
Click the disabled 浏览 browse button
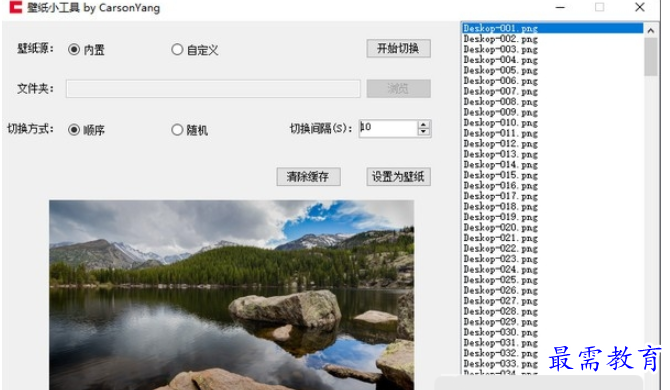click(x=398, y=88)
